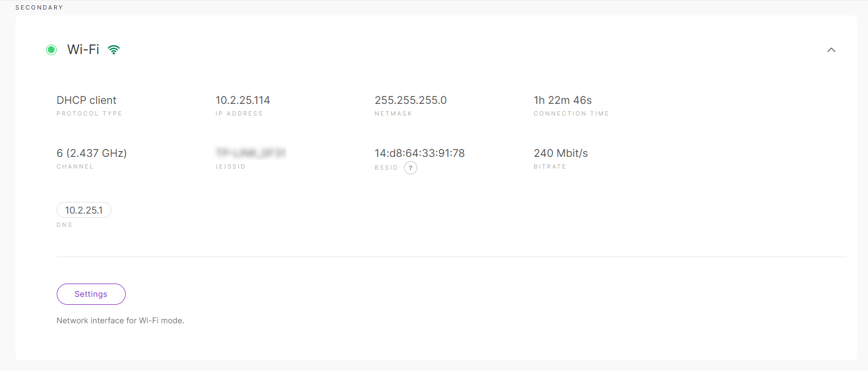The width and height of the screenshot is (868, 371).
Task: Click the DHCP client protocol type value
Action: (x=86, y=100)
